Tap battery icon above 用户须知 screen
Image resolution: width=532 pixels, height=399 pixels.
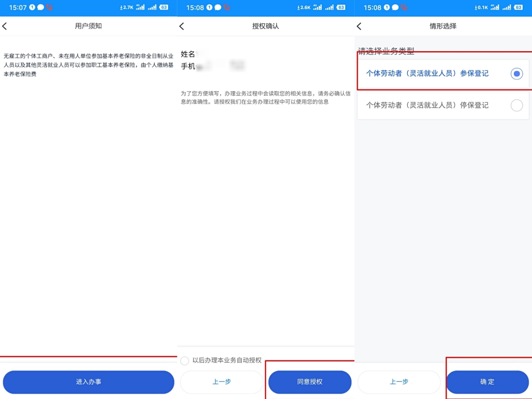coord(164,7)
